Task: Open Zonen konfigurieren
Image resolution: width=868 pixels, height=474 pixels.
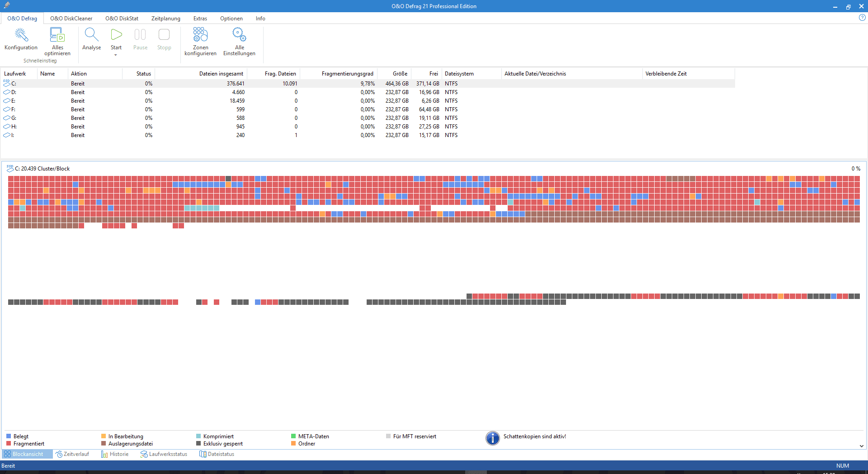Action: (x=200, y=35)
